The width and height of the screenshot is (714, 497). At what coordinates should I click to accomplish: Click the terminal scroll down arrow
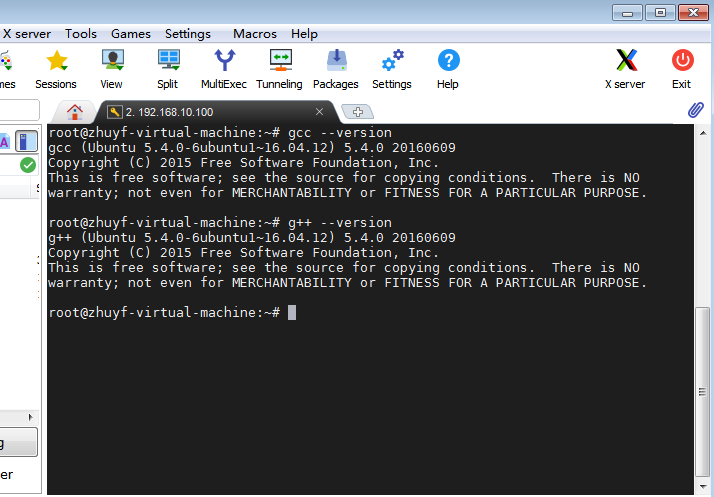[703, 486]
